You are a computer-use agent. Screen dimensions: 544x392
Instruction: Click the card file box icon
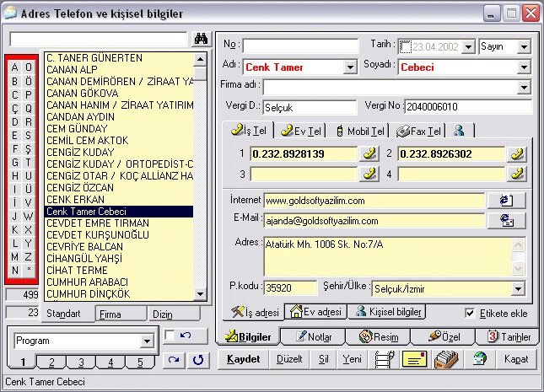[446, 359]
